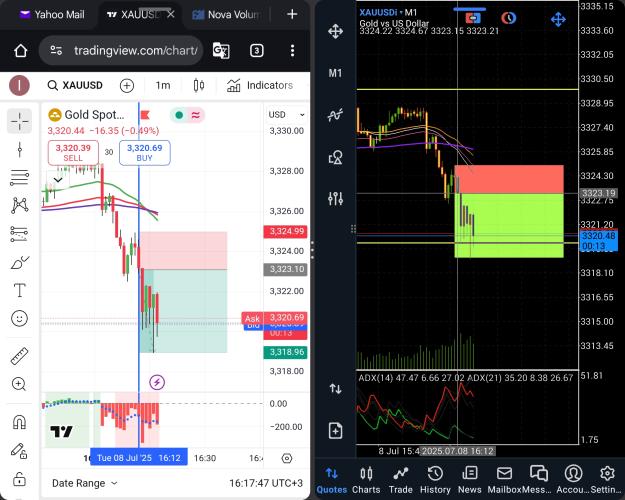Select the ruler measure tool

pos(20,356)
